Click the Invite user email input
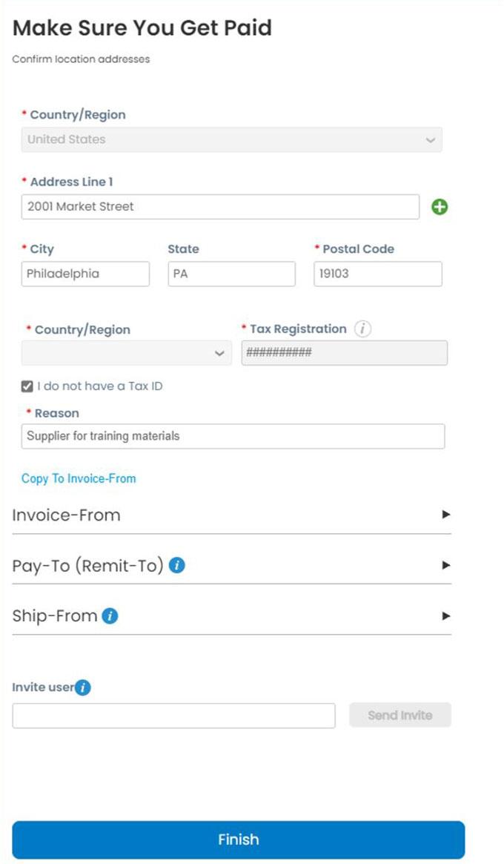The width and height of the screenshot is (504, 864). [173, 716]
